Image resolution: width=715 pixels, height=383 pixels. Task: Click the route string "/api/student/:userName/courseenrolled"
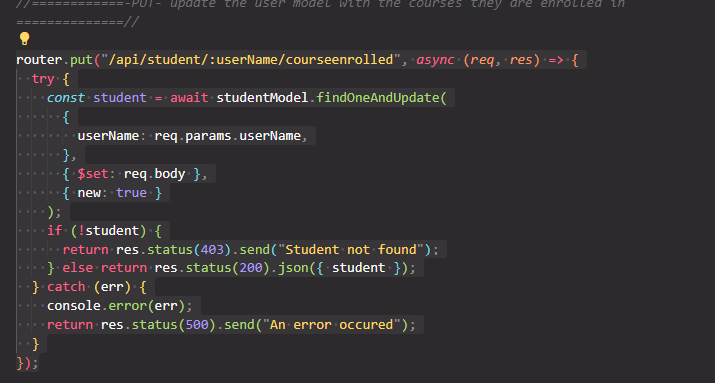coord(250,60)
